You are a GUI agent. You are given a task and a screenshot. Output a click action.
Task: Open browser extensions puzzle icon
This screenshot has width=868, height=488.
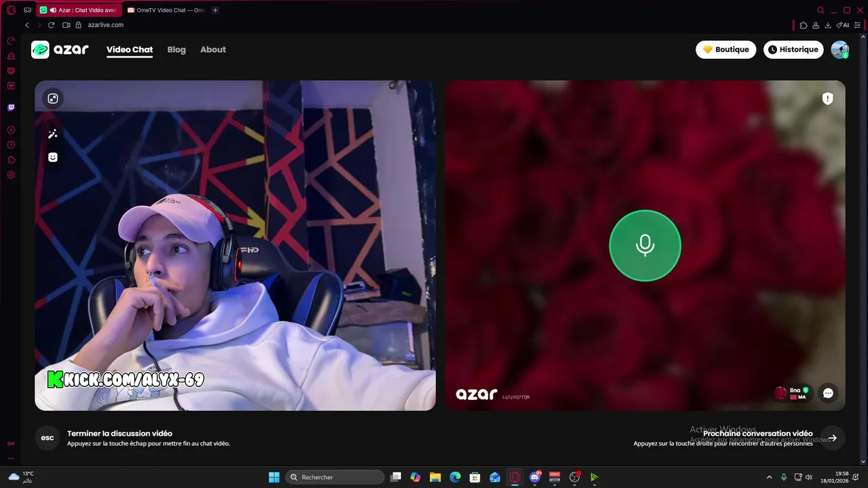(804, 25)
